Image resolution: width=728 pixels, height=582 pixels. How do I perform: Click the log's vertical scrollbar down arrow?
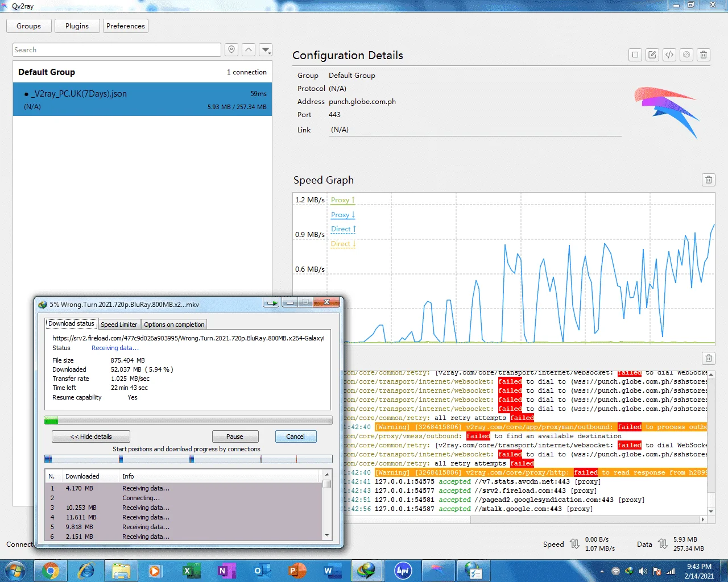coord(711,512)
